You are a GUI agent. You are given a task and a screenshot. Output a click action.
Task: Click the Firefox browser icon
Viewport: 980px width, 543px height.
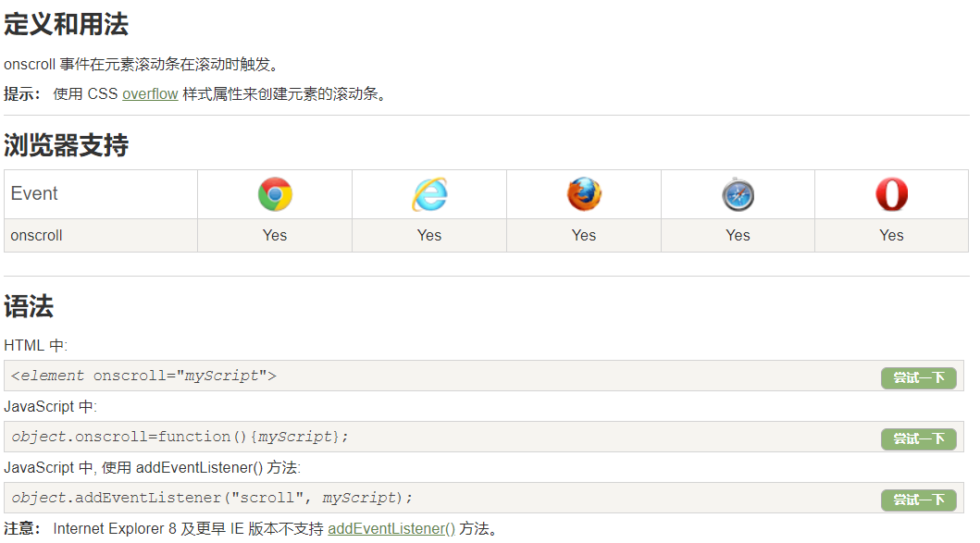click(x=584, y=194)
